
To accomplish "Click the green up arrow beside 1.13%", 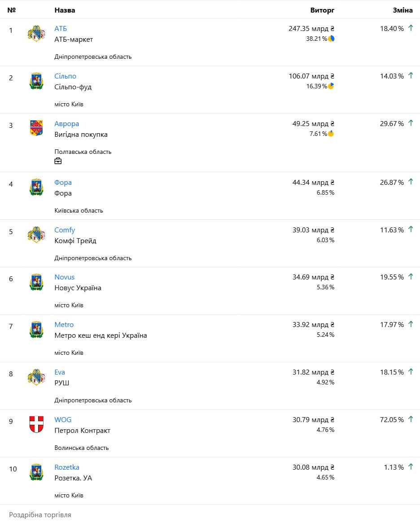I will 411,467.
